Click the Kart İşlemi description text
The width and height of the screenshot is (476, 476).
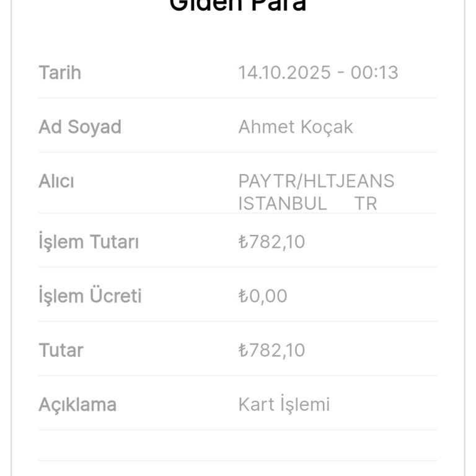pos(284,404)
